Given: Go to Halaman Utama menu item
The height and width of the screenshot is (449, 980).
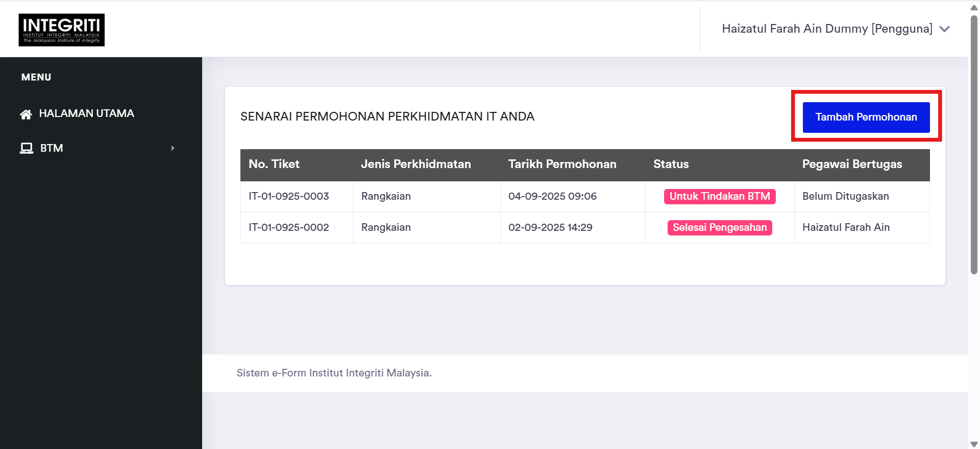Looking at the screenshot, I should [x=86, y=113].
